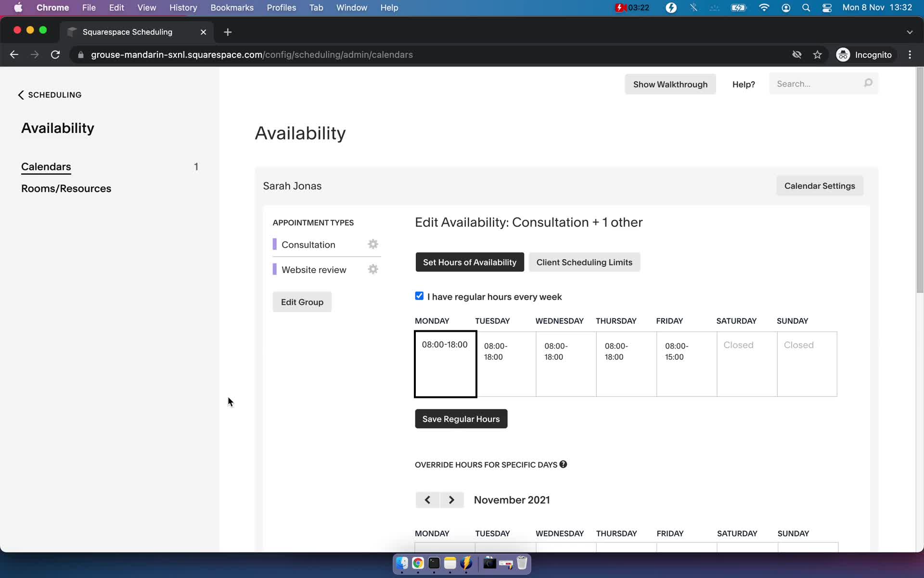Click the browser address bar URL
This screenshot has height=578, width=924.
[x=252, y=54]
